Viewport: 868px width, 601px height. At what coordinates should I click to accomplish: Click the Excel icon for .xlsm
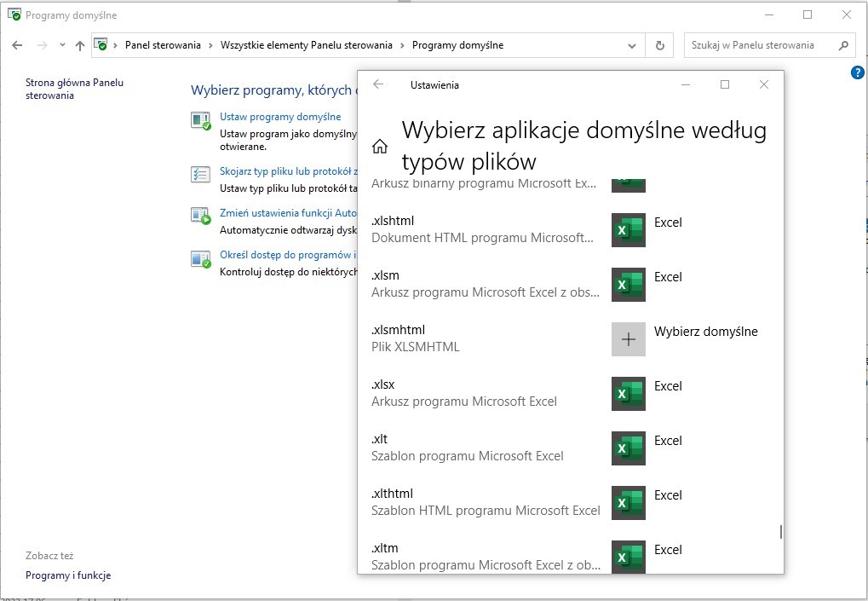point(629,285)
